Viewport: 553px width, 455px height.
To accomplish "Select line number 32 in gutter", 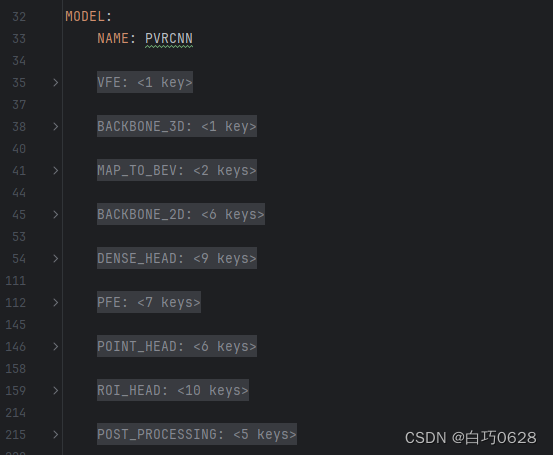I will click(19, 17).
